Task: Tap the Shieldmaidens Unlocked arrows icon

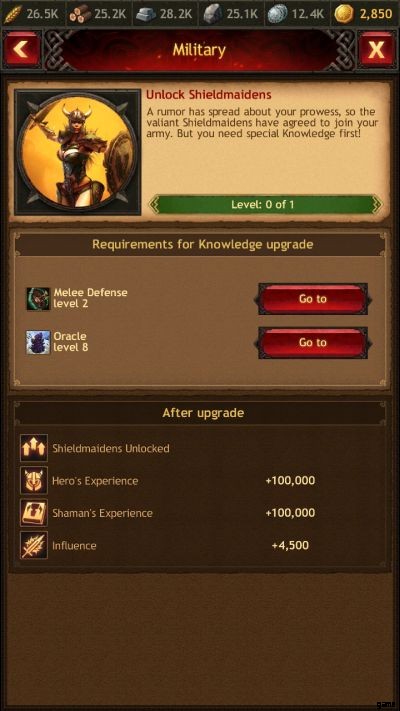Action: coord(34,448)
